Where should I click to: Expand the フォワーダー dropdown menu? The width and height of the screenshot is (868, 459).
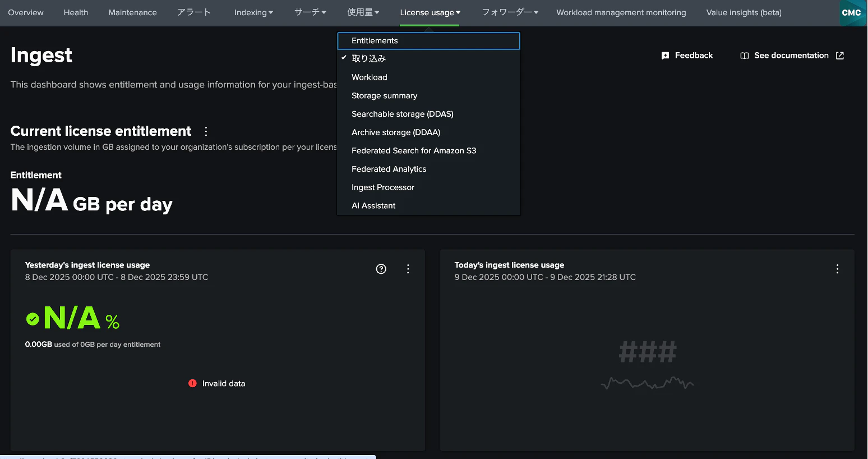(510, 12)
